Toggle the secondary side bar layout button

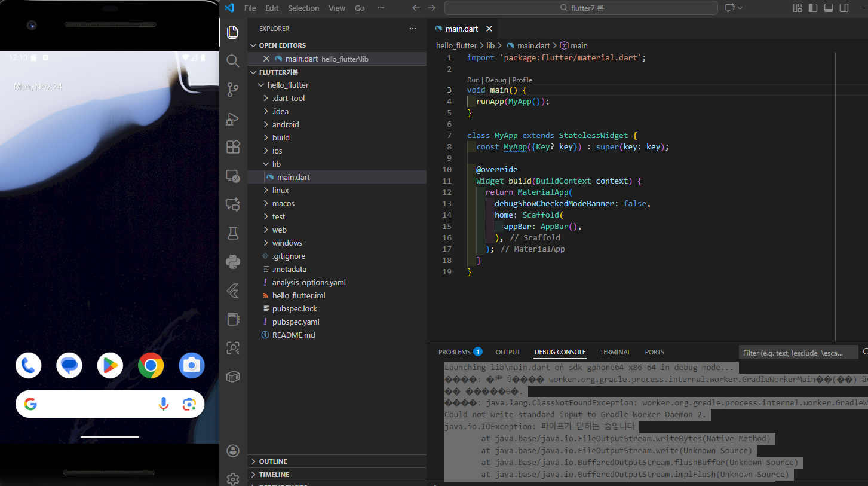[x=844, y=8]
